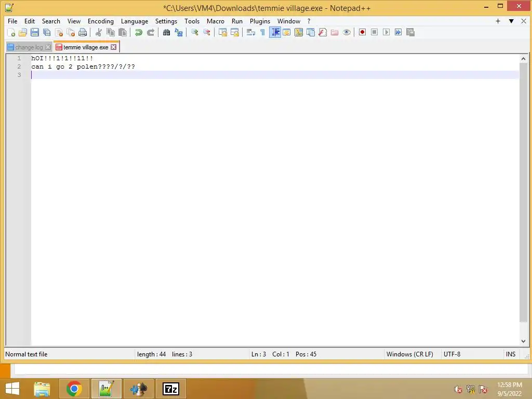Open the File menu
Screen dimensions: 532x399
pos(12,21)
